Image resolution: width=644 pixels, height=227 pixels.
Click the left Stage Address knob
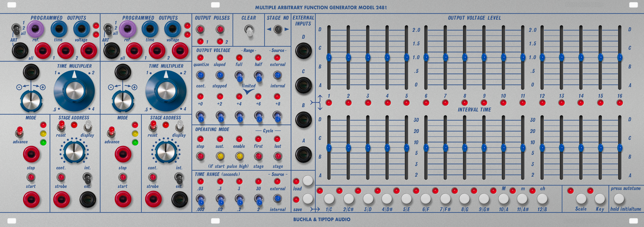74,153
